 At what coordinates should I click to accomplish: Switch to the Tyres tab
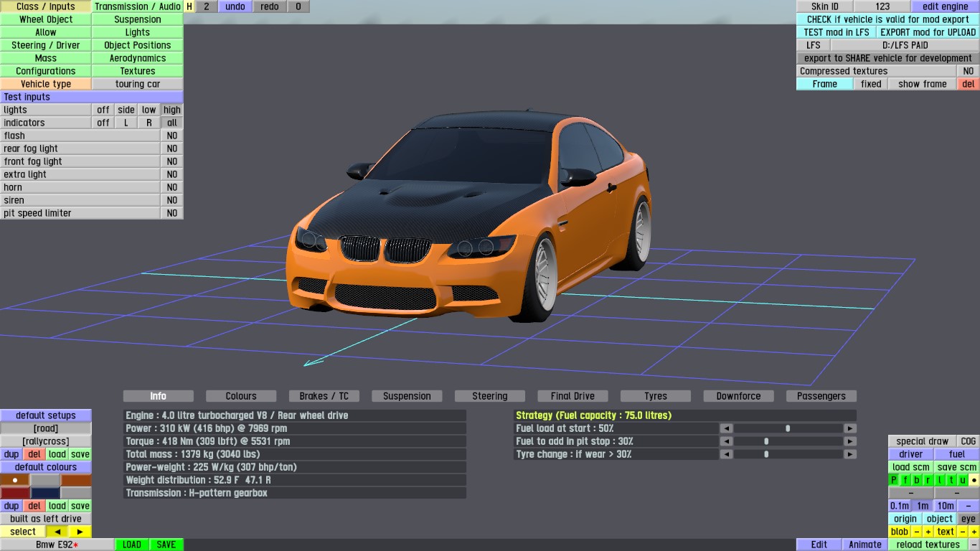pyautogui.click(x=656, y=396)
